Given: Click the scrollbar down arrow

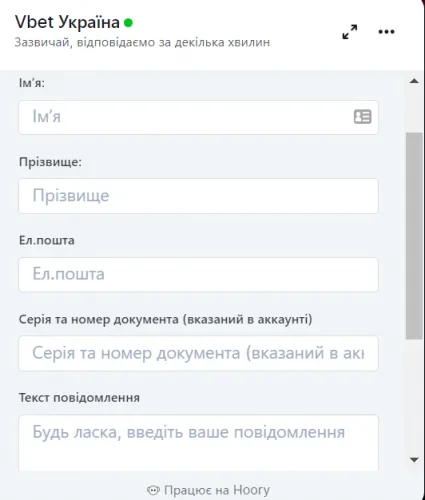Looking at the screenshot, I should coord(414,460).
